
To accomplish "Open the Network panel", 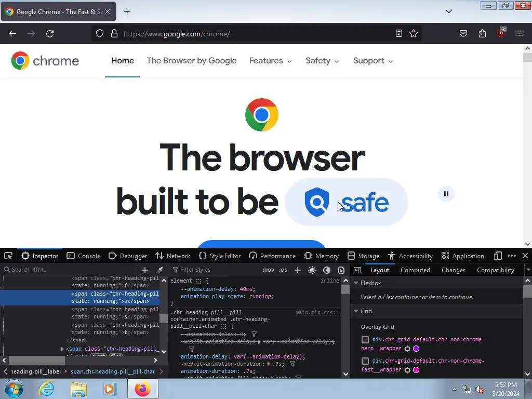I will click(172, 256).
